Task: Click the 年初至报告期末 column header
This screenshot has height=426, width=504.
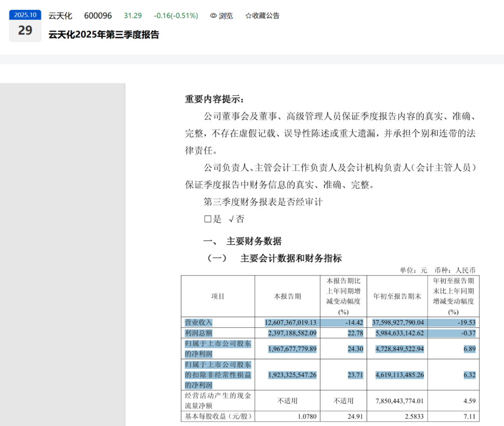Action: [397, 297]
